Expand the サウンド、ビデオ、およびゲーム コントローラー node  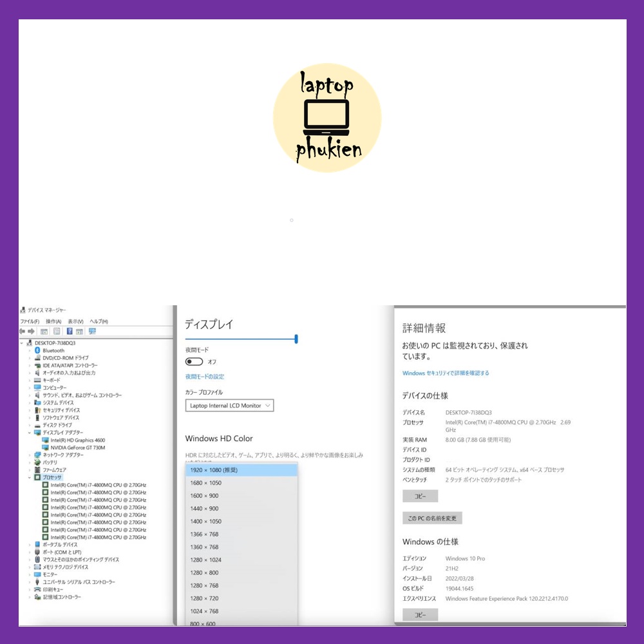click(30, 395)
